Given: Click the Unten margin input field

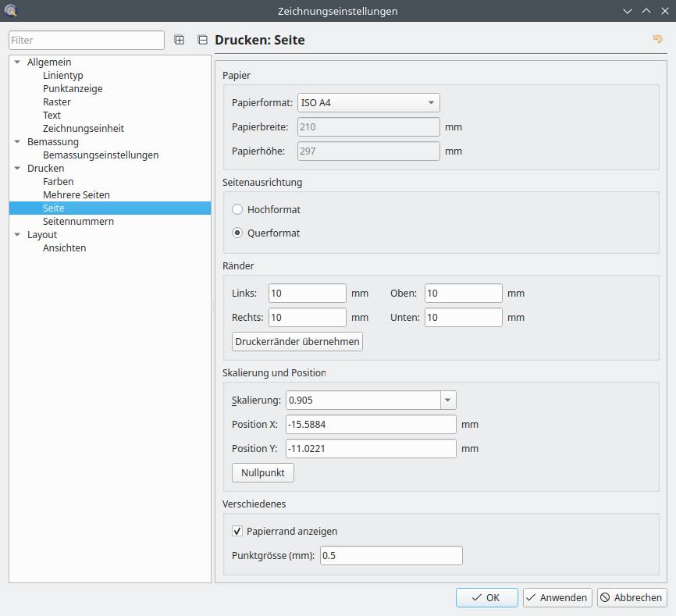Looking at the screenshot, I should pyautogui.click(x=464, y=317).
